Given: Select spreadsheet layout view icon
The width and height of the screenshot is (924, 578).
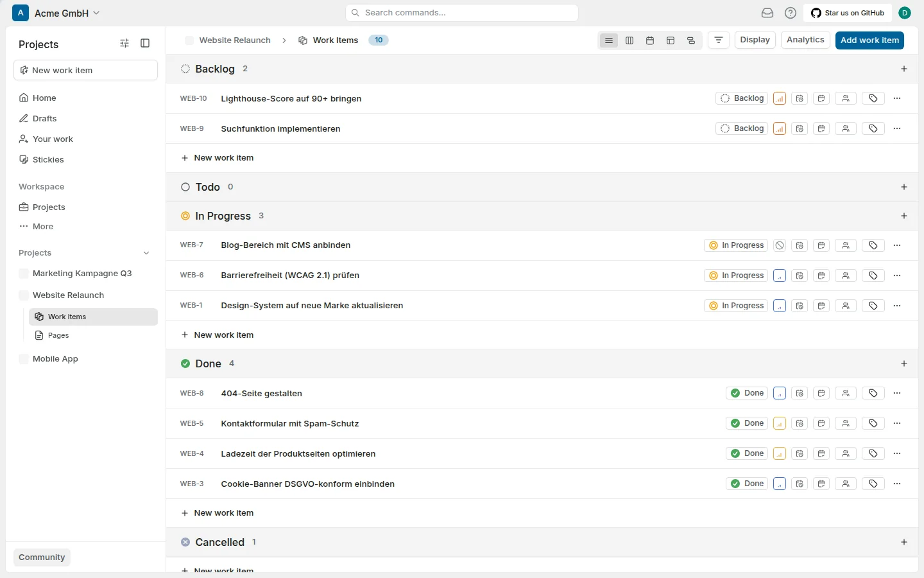Looking at the screenshot, I should 671,40.
